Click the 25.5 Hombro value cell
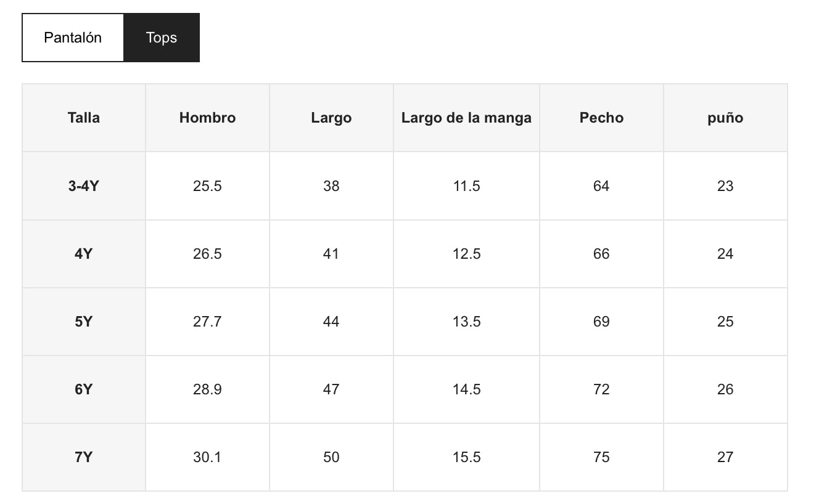Screen dimensions: 819x504 pyautogui.click(x=207, y=186)
